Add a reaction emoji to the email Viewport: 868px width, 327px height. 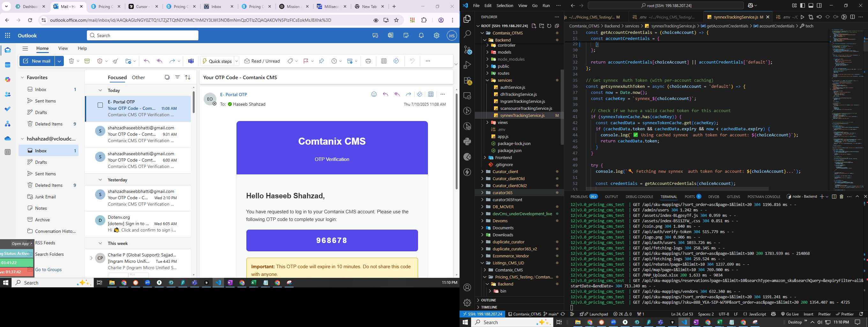(x=374, y=95)
